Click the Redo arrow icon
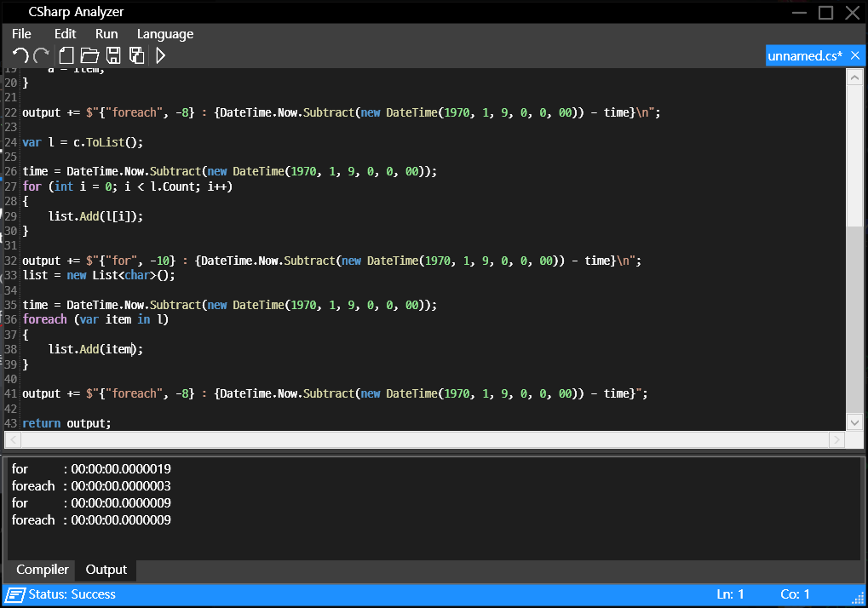 click(41, 56)
